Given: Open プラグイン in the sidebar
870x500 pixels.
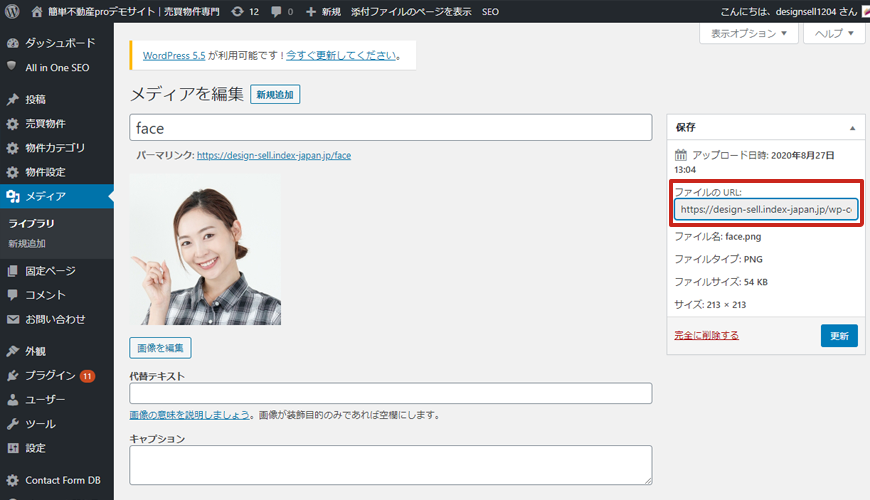Looking at the screenshot, I should click(x=50, y=375).
